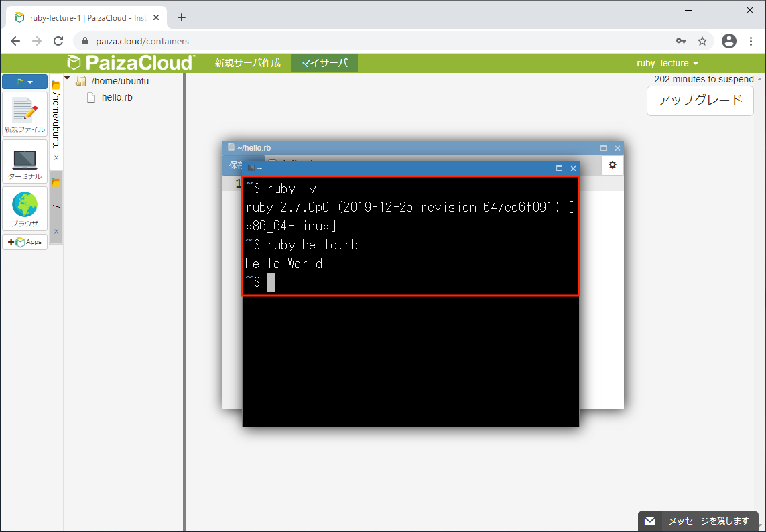
Task: Create a new file with 新規ファイル icon
Action: [25, 115]
